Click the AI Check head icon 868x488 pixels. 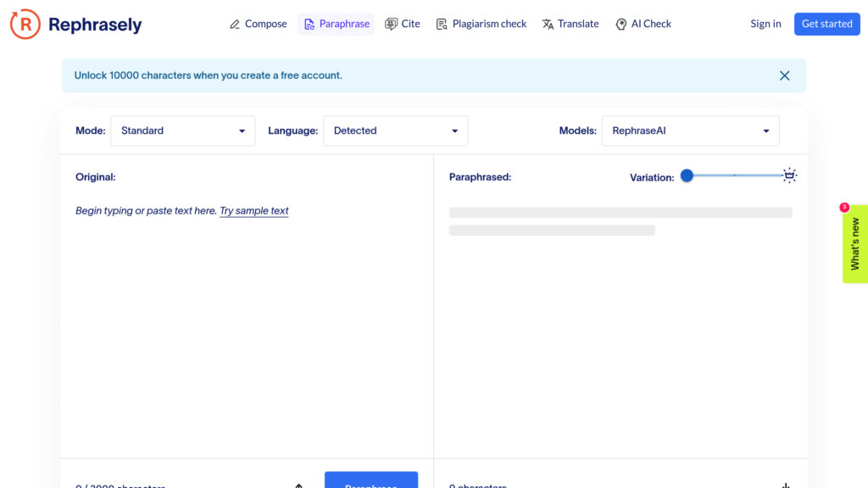621,25
